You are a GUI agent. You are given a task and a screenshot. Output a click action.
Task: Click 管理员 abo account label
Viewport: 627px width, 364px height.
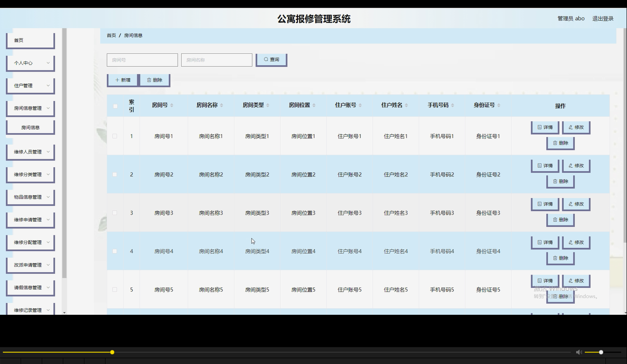[571, 19]
